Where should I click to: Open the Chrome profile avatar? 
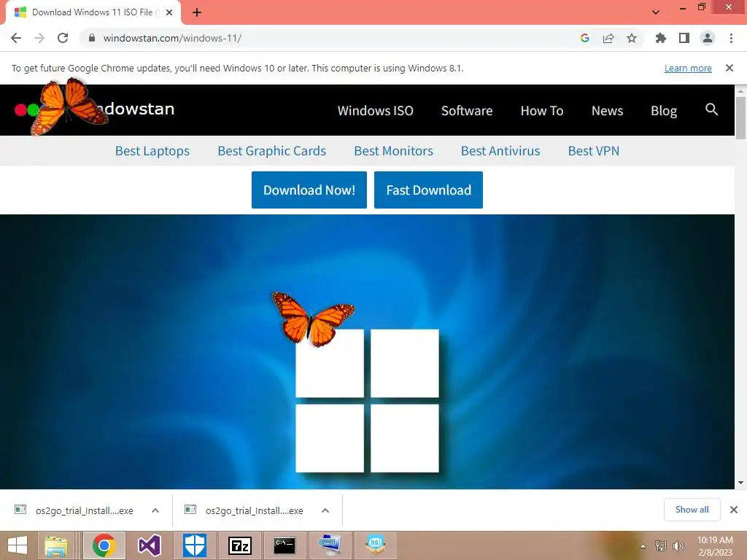pyautogui.click(x=708, y=38)
